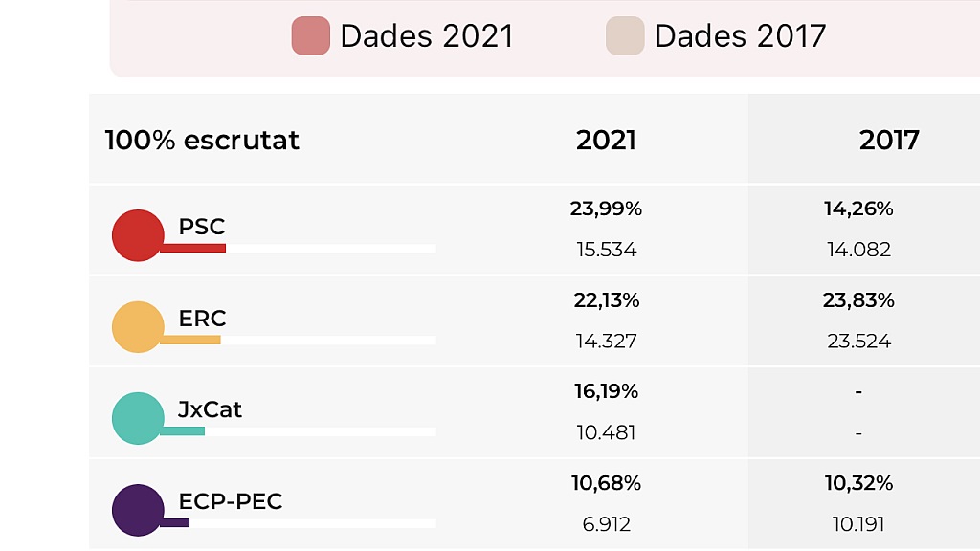The image size is (980, 551).
Task: Click the purple ECP-PEC party circle
Action: tap(138, 510)
